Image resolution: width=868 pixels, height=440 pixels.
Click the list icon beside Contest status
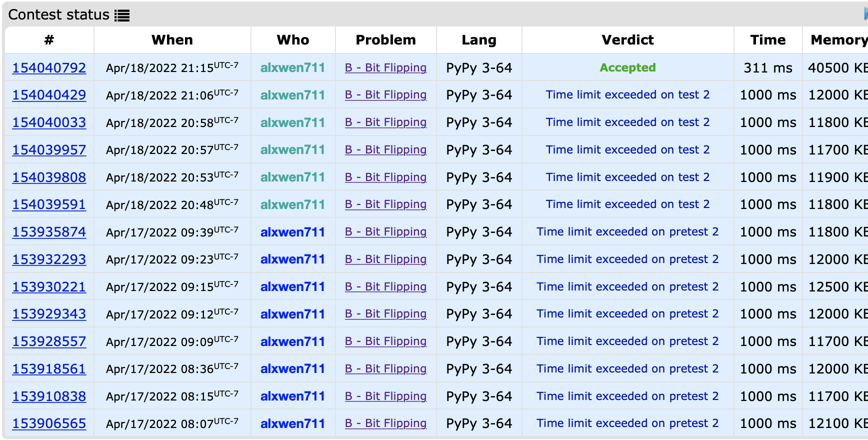tap(121, 15)
